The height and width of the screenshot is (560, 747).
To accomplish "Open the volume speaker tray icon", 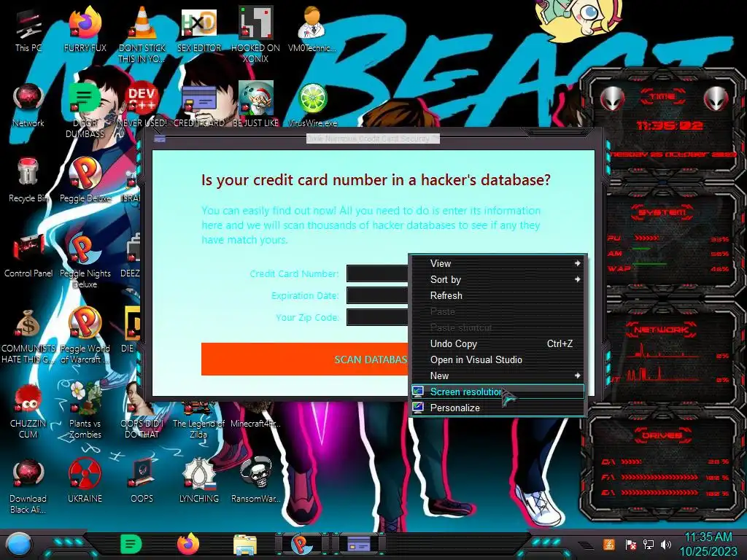I will click(x=666, y=544).
